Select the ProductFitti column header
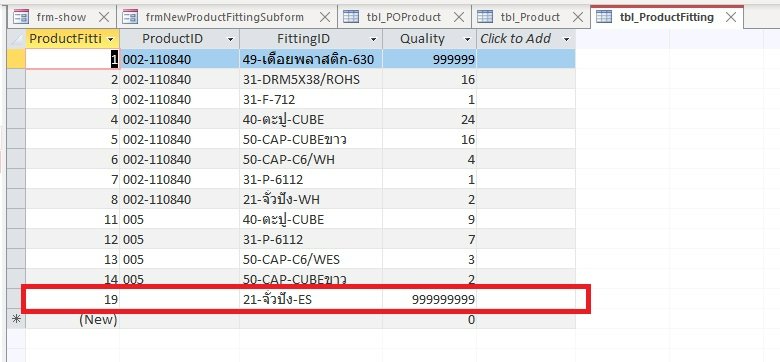Viewport: 780px width, 362px height. point(73,39)
